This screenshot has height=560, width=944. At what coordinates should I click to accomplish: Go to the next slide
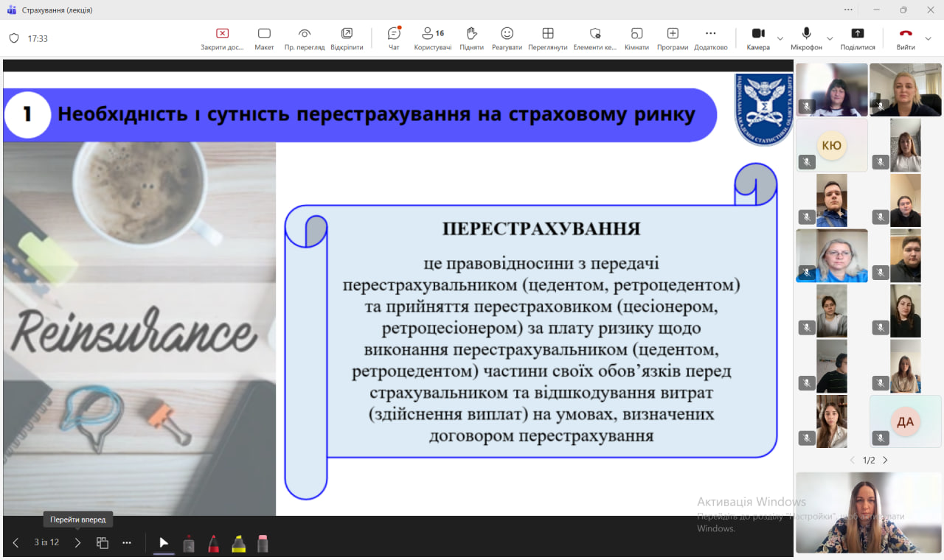point(77,543)
